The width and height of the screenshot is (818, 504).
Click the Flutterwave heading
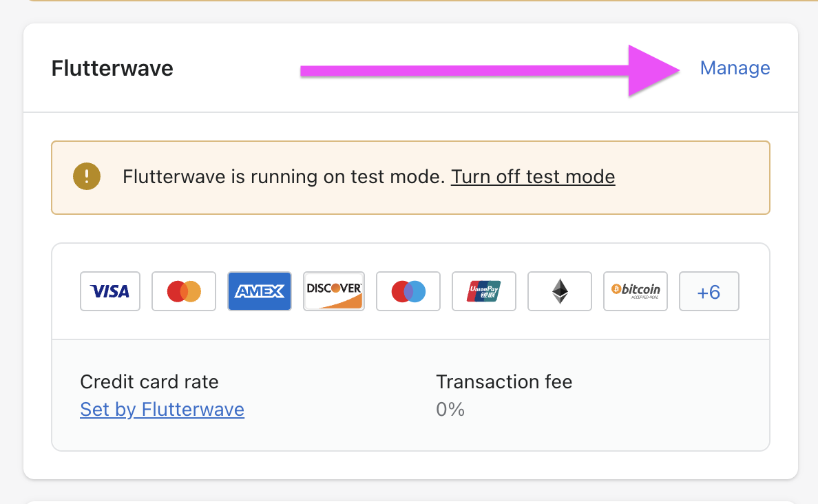[x=112, y=68]
